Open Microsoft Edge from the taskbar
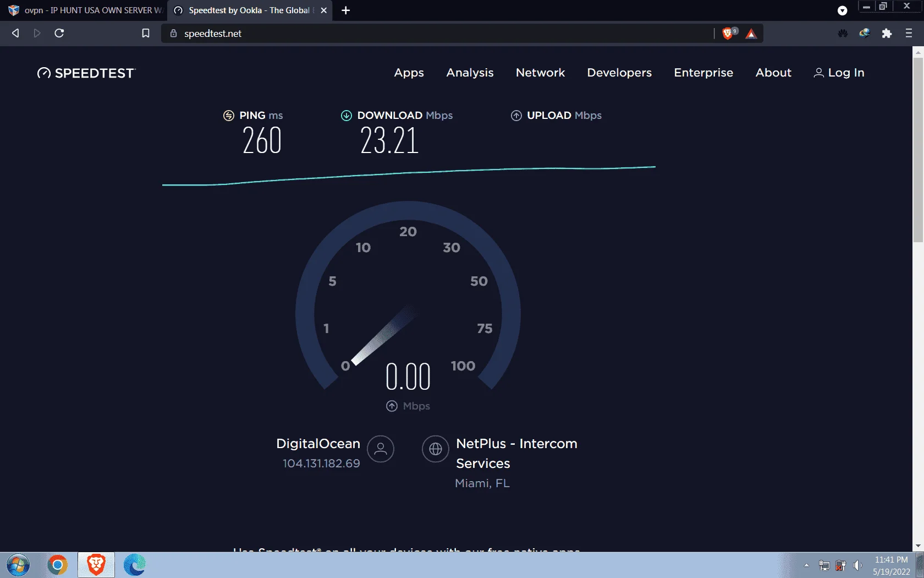924x578 pixels. [134, 565]
